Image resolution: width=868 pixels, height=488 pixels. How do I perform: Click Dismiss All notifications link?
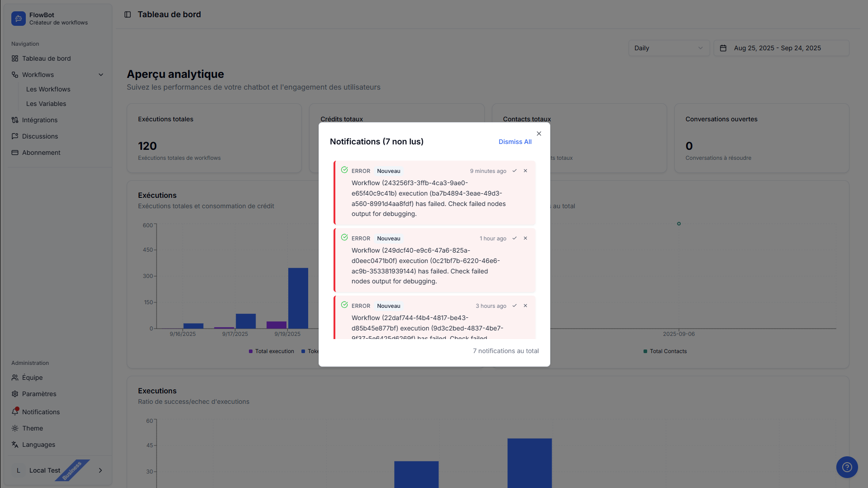515,142
